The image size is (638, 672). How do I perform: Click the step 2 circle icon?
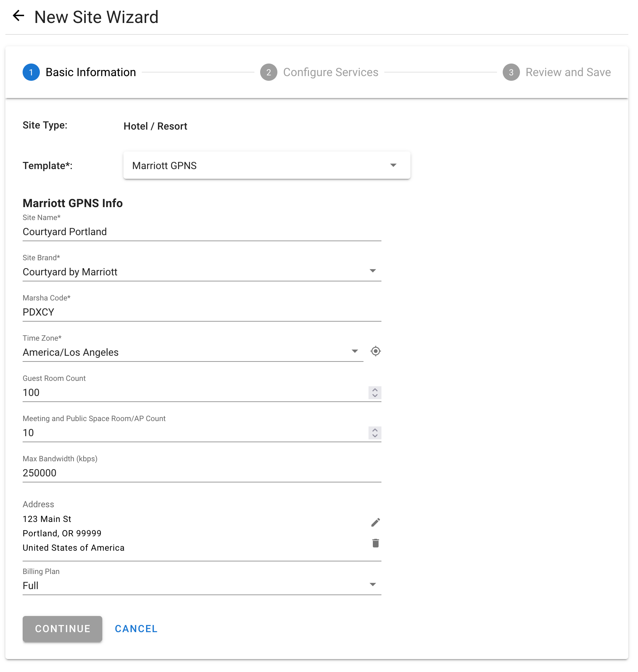click(269, 72)
